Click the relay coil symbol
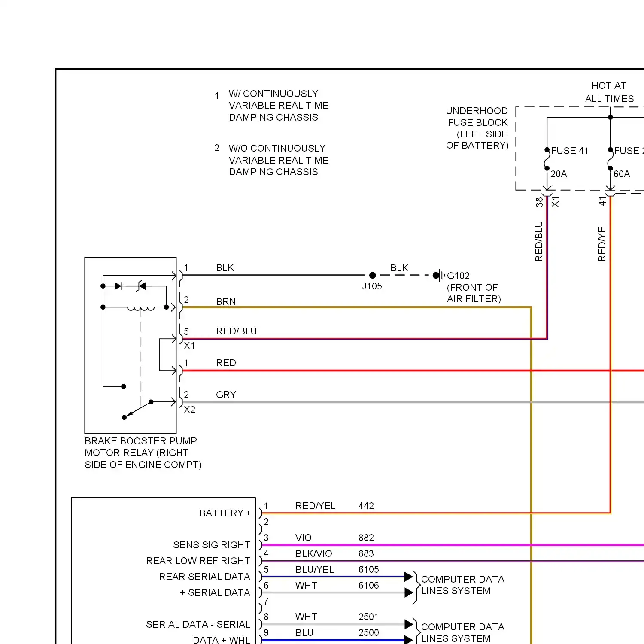The image size is (644, 644). (x=140, y=308)
